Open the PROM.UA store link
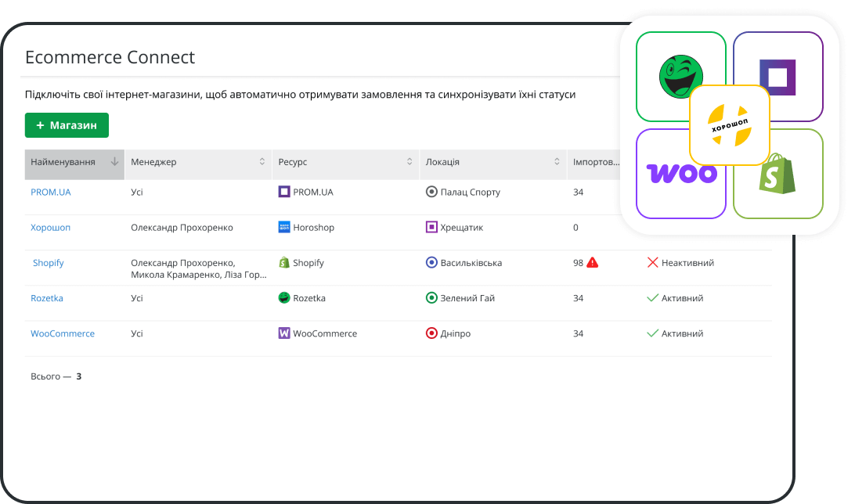This screenshot has width=855, height=504. [x=50, y=192]
